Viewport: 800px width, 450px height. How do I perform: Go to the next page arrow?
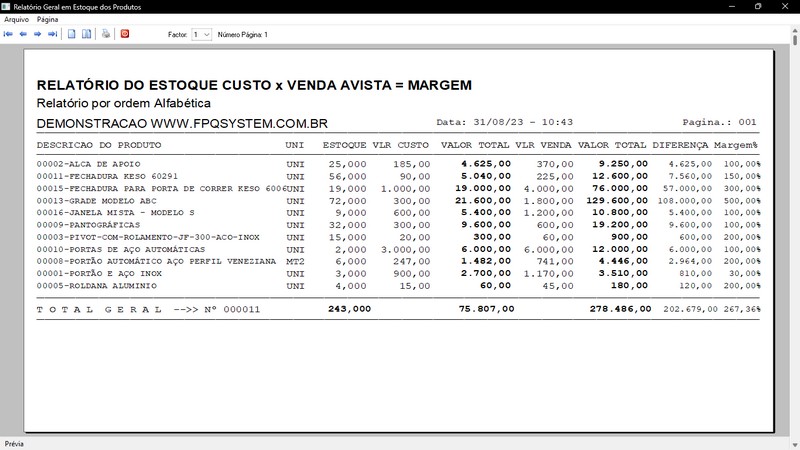pos(37,34)
